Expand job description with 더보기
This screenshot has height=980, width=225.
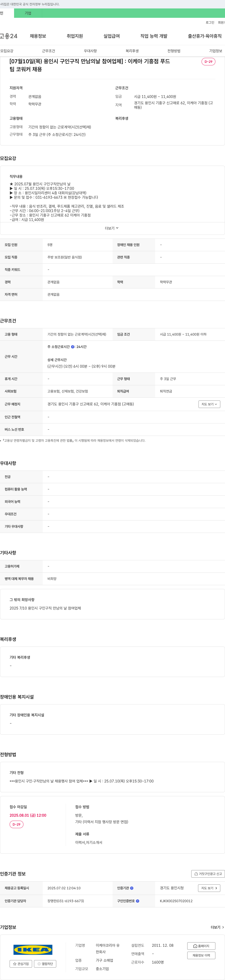[112, 228]
